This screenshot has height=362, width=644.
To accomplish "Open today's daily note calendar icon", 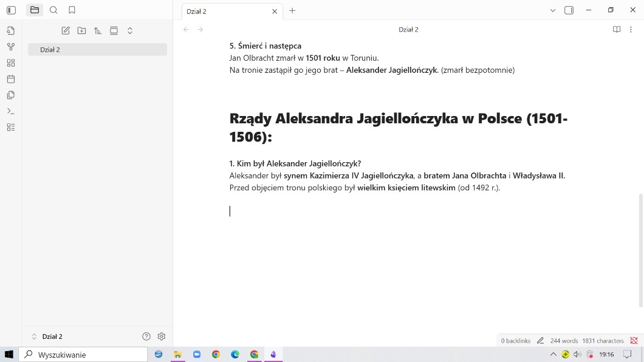I will pyautogui.click(x=11, y=79).
